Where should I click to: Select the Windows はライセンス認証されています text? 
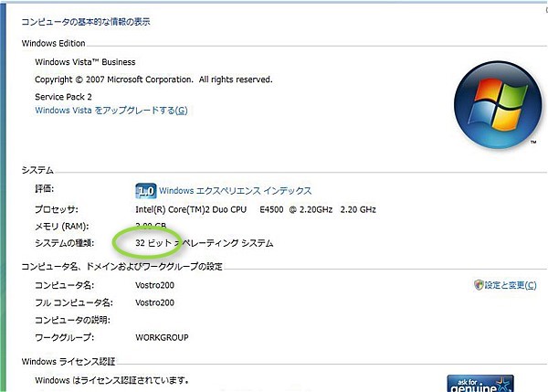pyautogui.click(x=112, y=380)
